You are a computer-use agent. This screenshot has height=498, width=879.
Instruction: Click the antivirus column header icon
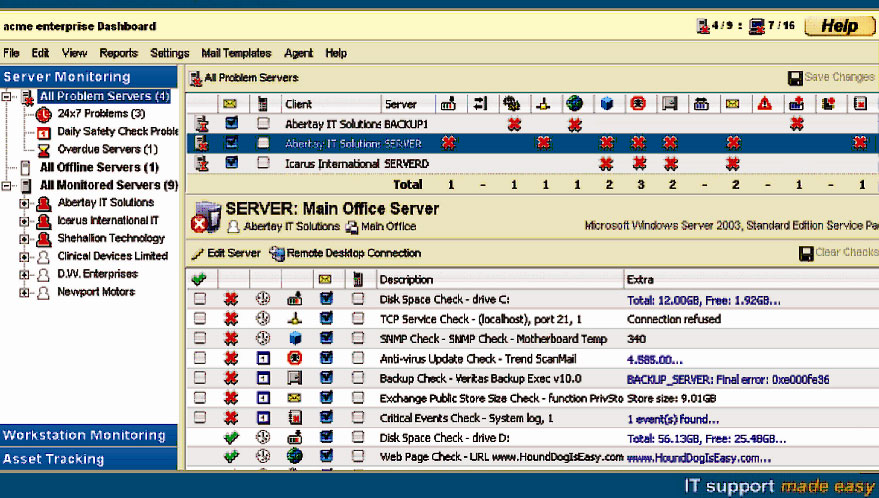(x=638, y=104)
